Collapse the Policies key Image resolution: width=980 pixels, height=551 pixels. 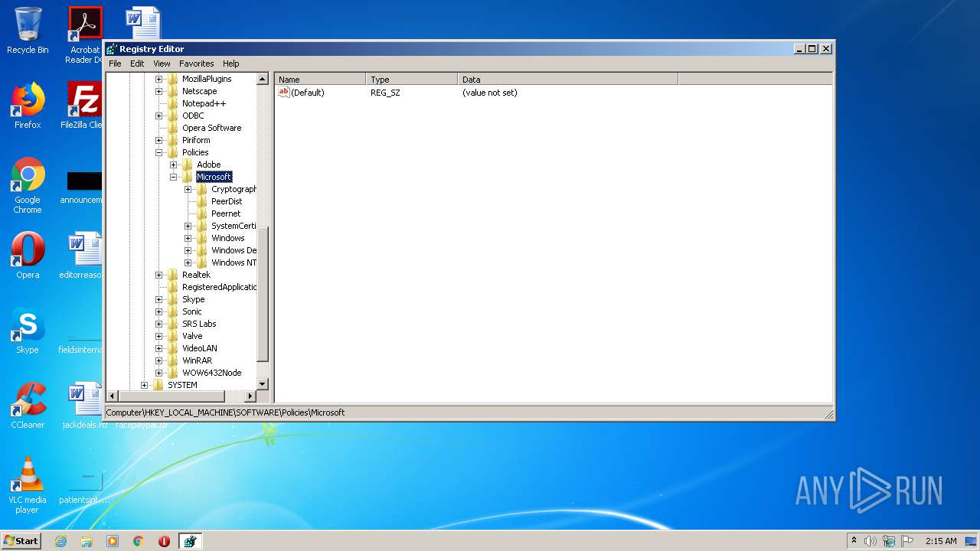[x=159, y=152]
